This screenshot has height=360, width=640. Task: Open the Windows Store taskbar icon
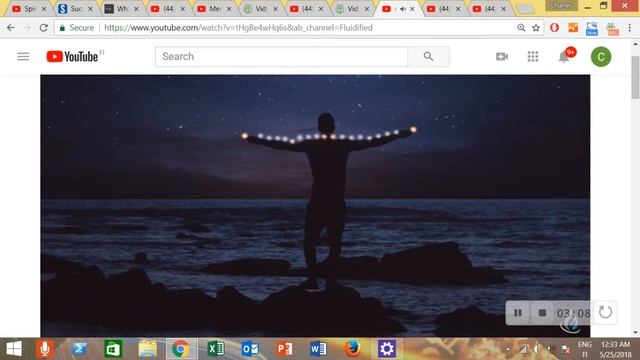click(113, 349)
